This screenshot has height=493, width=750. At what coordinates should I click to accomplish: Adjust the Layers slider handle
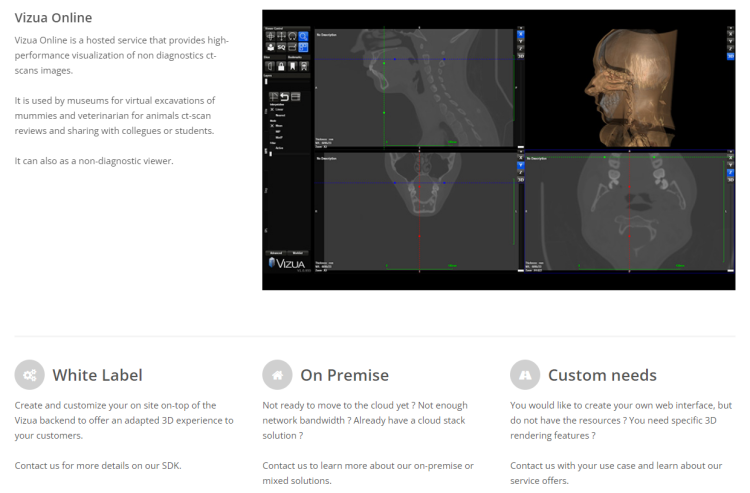pos(266,81)
